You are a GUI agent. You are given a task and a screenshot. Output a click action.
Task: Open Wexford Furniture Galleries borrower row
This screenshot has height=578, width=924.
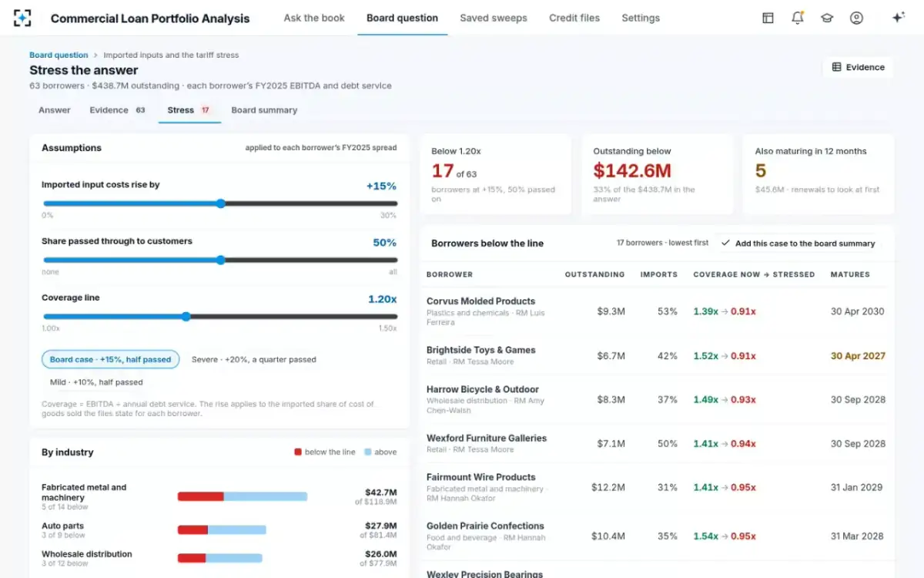click(x=658, y=443)
